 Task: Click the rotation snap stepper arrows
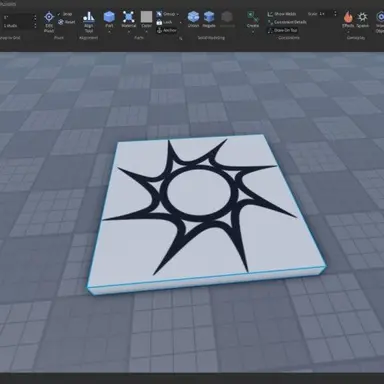(x=35, y=17)
